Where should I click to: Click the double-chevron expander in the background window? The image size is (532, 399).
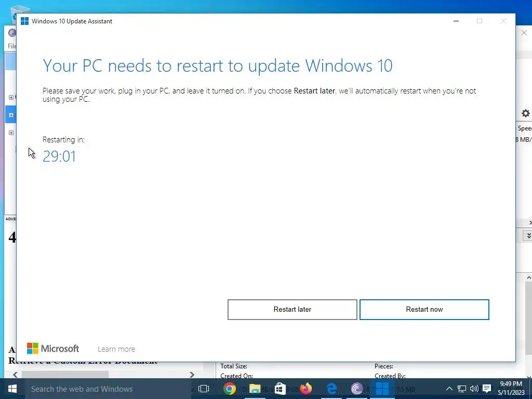point(528,235)
